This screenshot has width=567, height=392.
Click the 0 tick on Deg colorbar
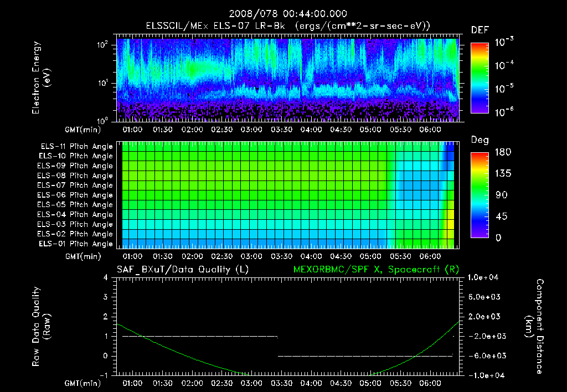coord(498,238)
